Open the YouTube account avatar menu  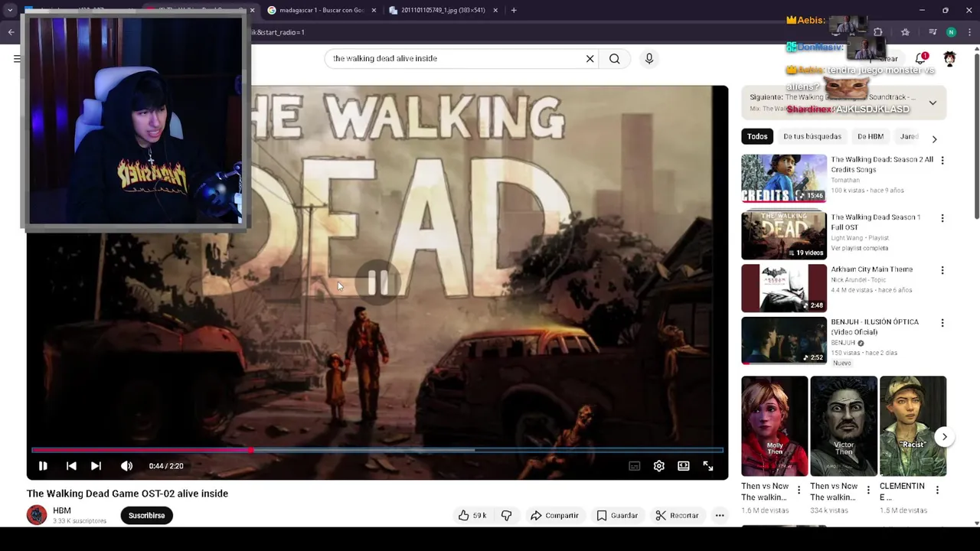pos(949,58)
